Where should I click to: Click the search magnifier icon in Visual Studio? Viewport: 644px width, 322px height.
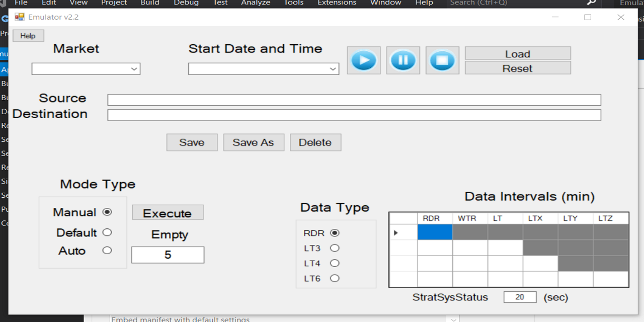[x=590, y=3]
